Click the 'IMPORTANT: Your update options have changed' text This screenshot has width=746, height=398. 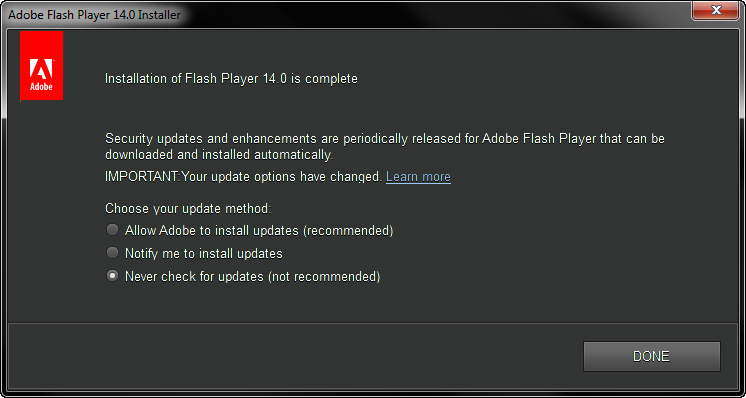point(244,177)
